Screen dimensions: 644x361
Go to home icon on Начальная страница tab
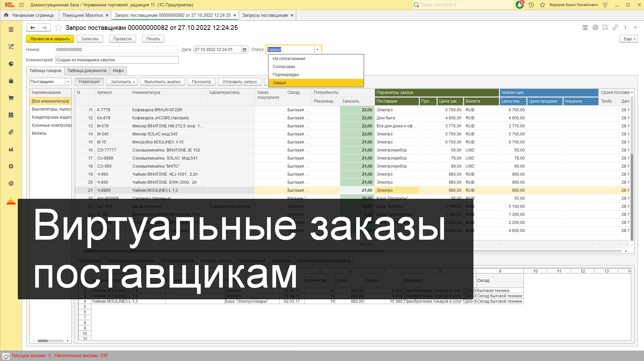6,15
